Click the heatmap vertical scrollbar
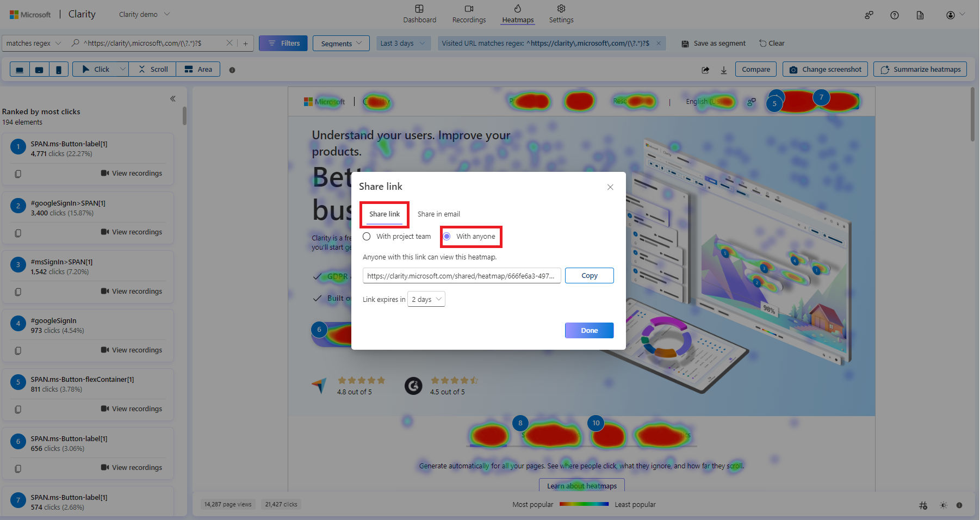The image size is (980, 520). (x=973, y=114)
